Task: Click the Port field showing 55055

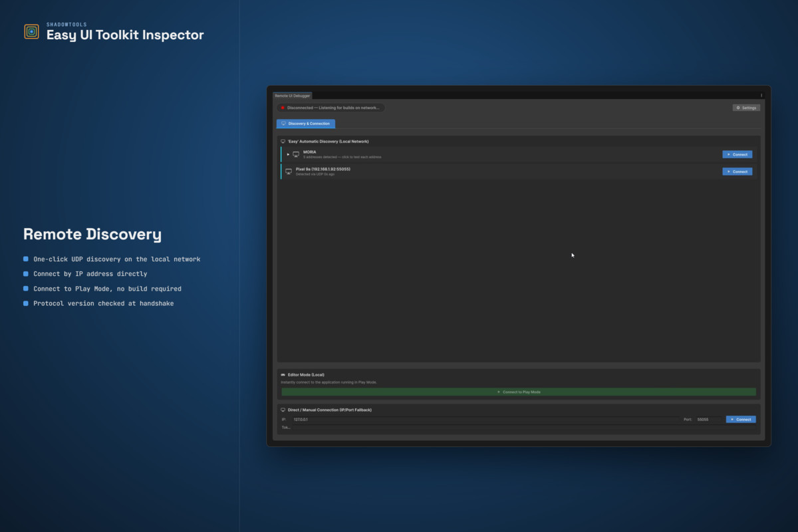Action: point(708,420)
